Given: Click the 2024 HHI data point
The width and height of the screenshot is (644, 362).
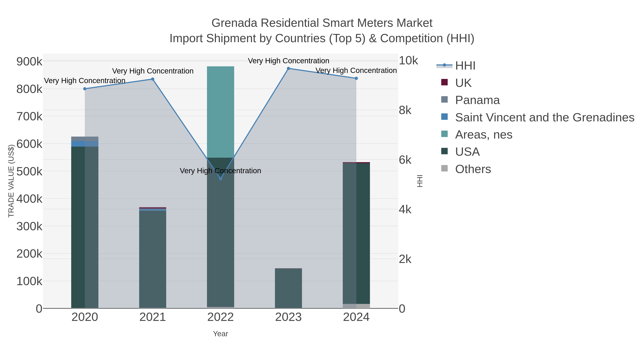Looking at the screenshot, I should pos(357,78).
